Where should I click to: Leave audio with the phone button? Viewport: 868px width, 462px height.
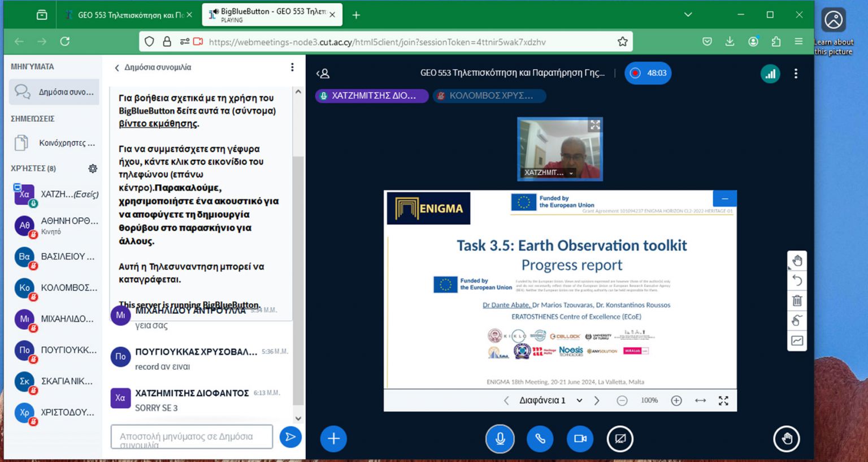tap(540, 438)
